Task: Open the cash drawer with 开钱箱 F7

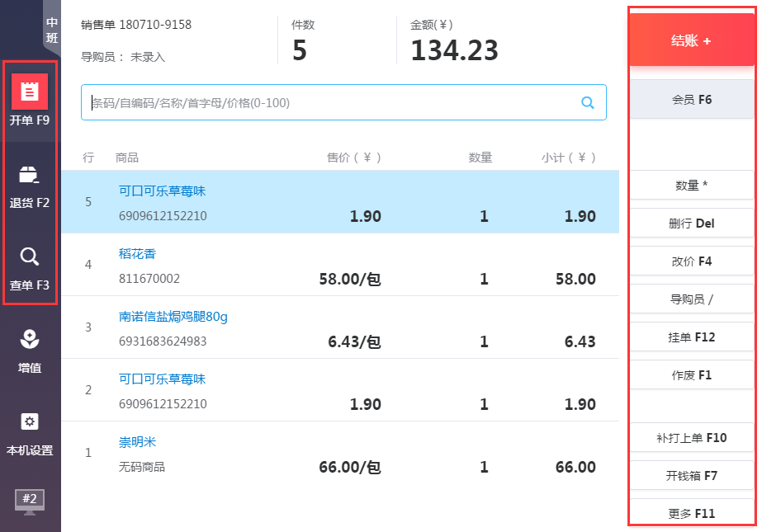Action: tap(692, 476)
